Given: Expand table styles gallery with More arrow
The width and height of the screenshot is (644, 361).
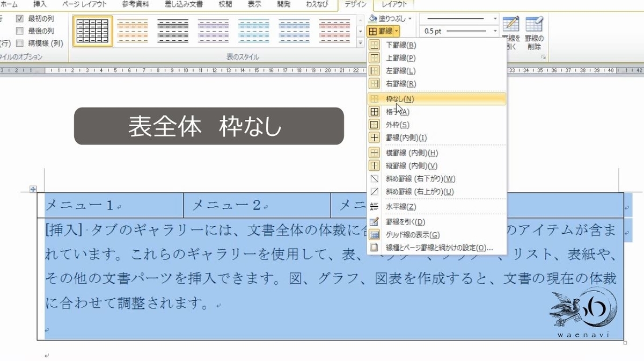Looking at the screenshot, I should [x=360, y=42].
